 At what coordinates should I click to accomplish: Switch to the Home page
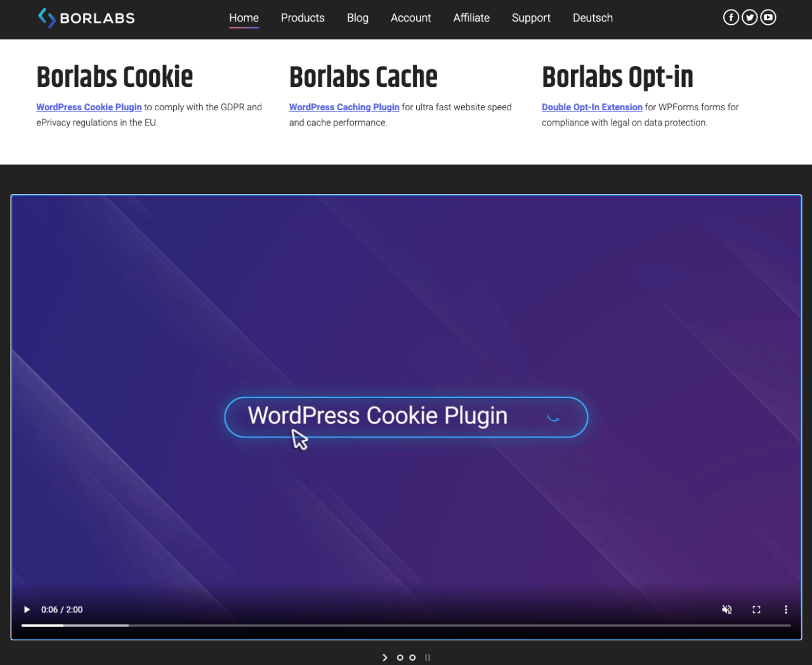point(244,18)
